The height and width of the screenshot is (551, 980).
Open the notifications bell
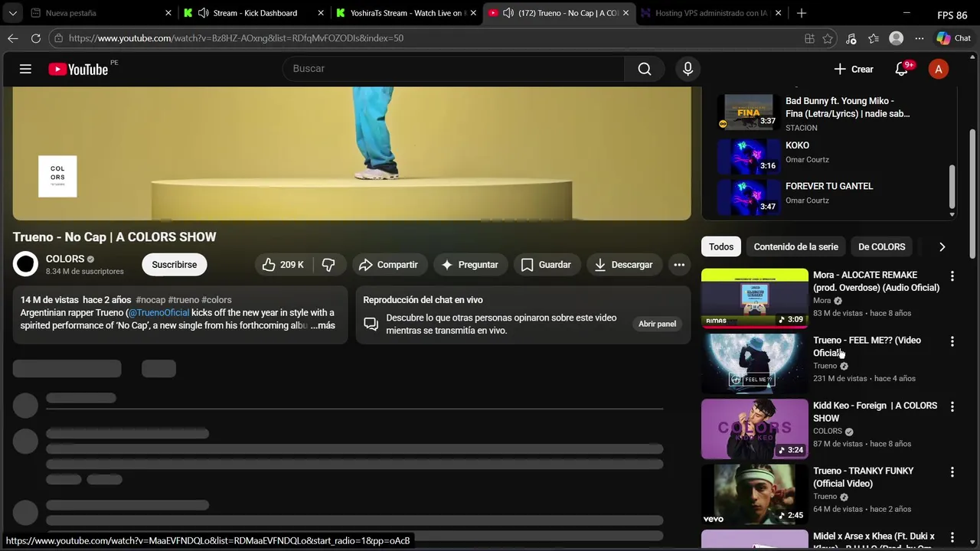tap(902, 69)
